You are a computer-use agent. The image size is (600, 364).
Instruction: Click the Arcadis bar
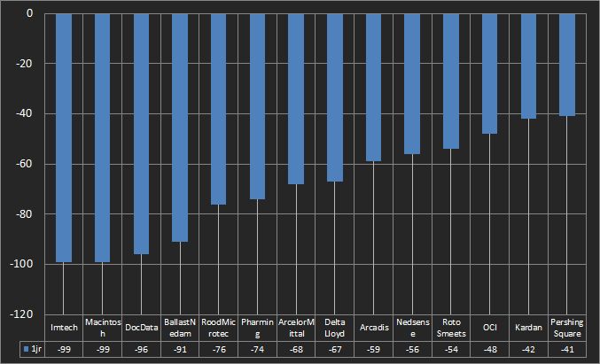(373, 88)
